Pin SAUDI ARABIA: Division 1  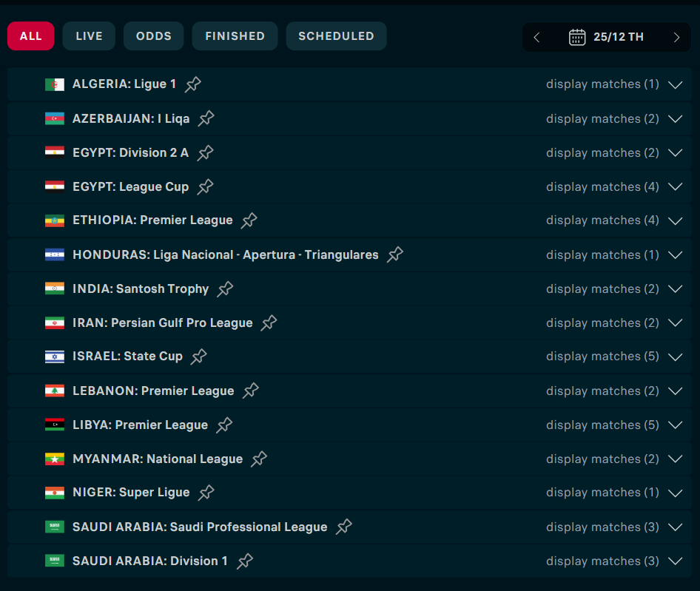(x=245, y=561)
